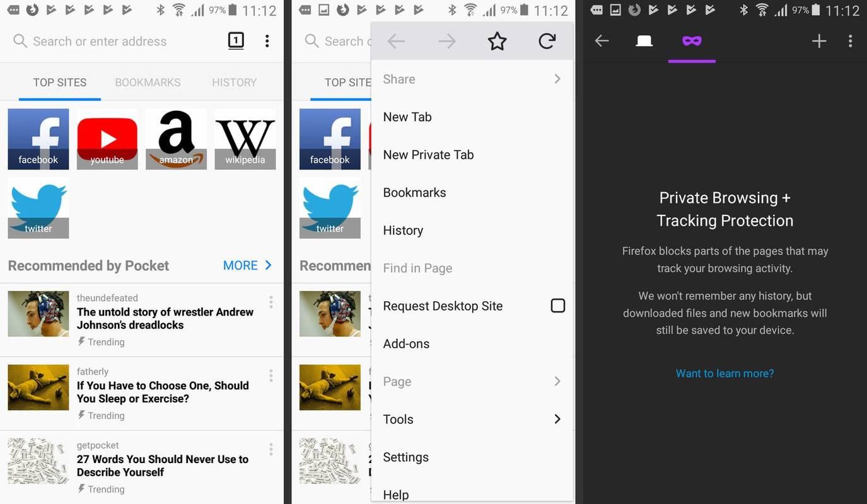This screenshot has width=867, height=504.
Task: Tap the Private Browsing + Tracking Protection heading
Action: [x=725, y=209]
